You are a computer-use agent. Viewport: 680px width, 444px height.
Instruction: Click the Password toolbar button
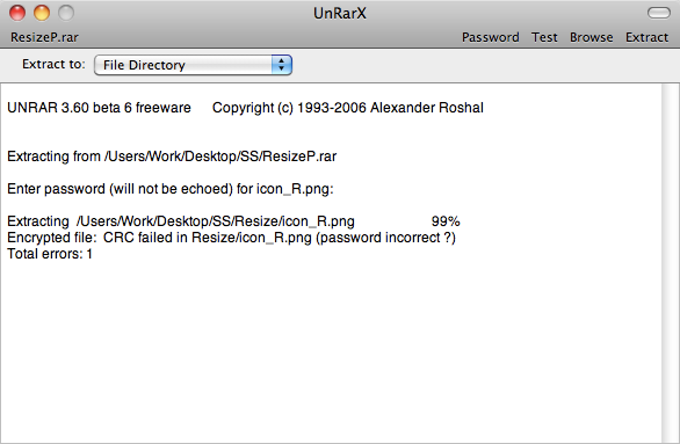coord(490,37)
